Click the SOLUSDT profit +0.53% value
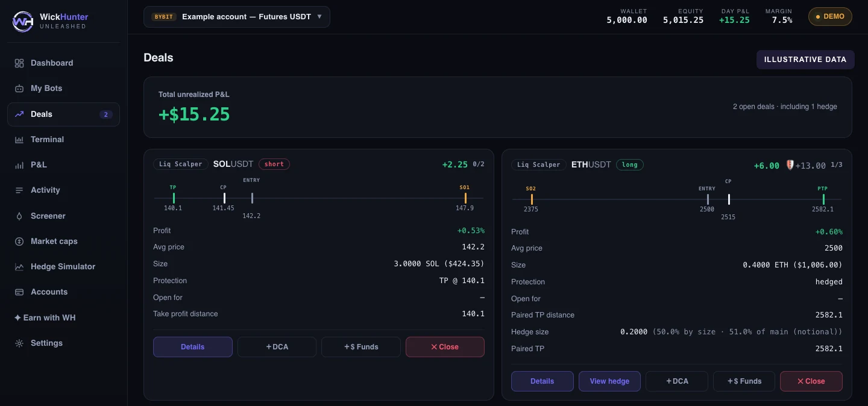Image resolution: width=868 pixels, height=406 pixels. point(471,231)
